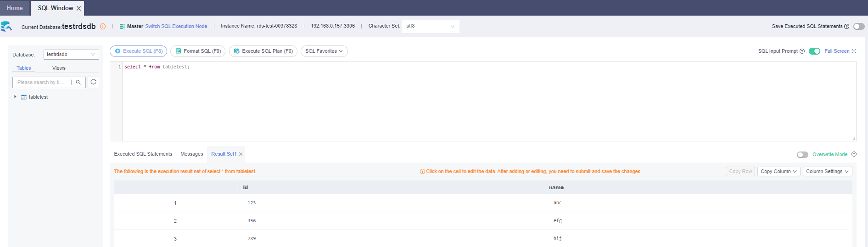Open the Messages tab

[x=191, y=154]
